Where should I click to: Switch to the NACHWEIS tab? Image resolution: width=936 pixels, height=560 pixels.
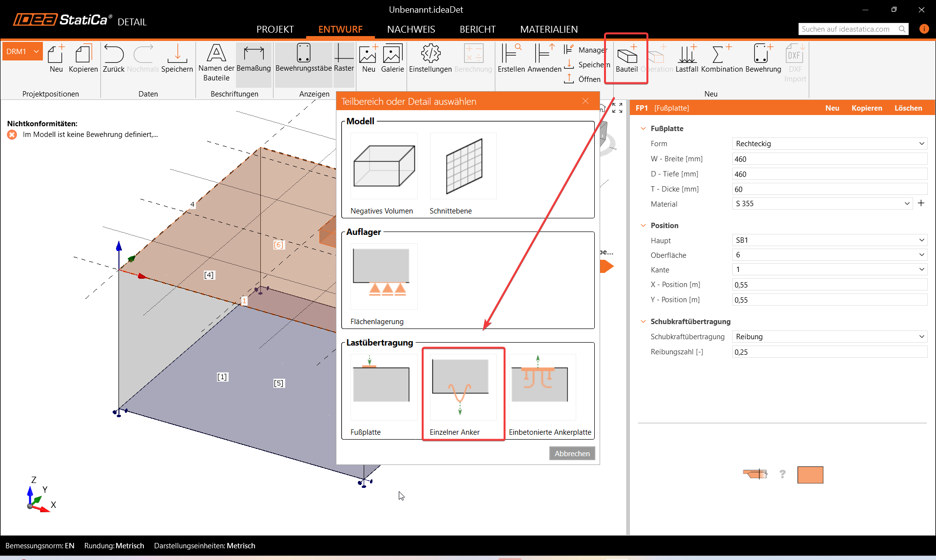pyautogui.click(x=411, y=29)
